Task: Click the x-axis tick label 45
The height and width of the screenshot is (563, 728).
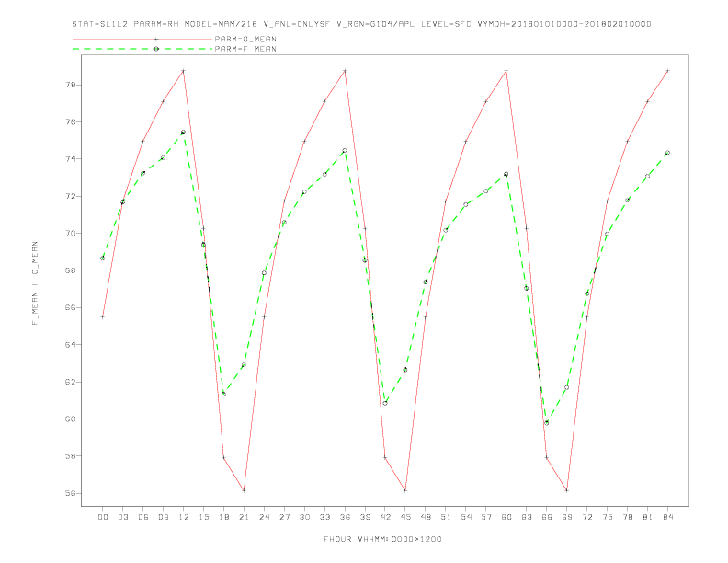Action: point(405,517)
